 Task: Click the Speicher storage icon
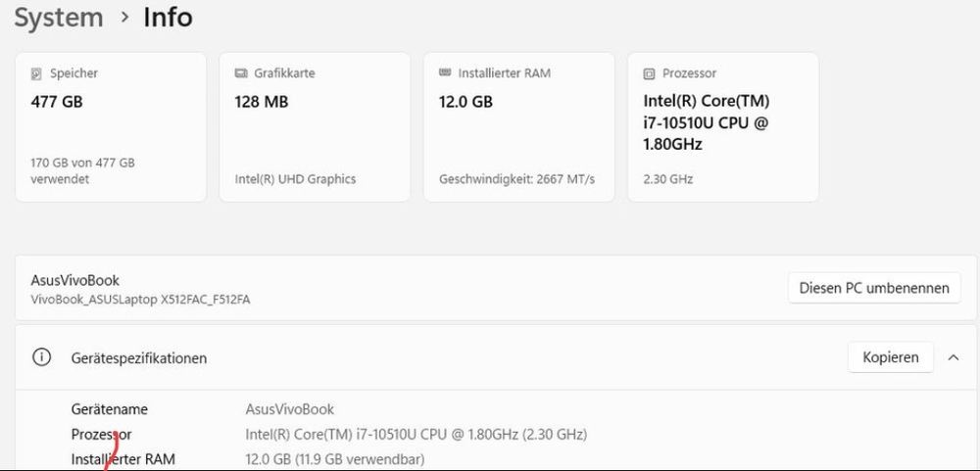coord(36,73)
